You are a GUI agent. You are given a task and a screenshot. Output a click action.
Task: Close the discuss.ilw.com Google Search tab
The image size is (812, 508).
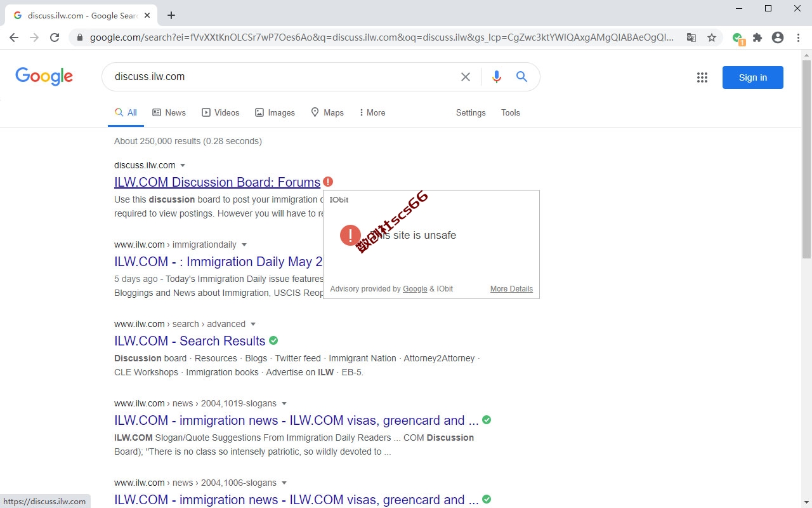tap(147, 15)
